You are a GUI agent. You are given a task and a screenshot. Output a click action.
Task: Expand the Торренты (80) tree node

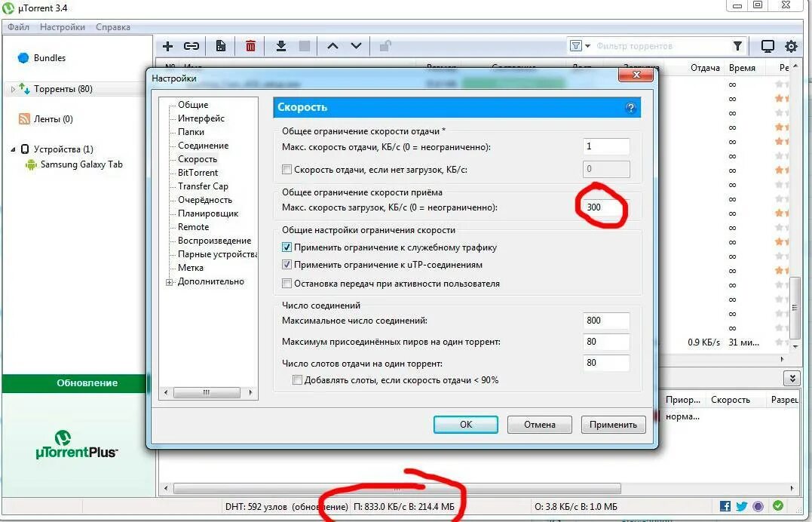pyautogui.click(x=13, y=89)
